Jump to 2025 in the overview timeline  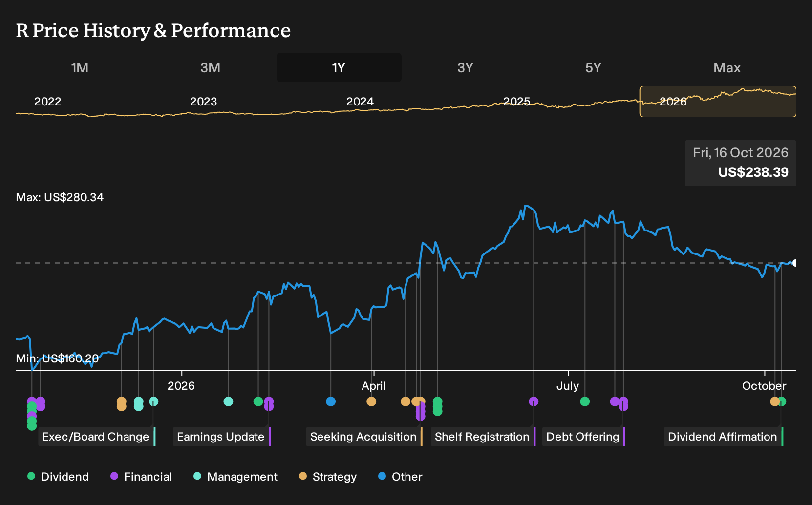pos(517,102)
